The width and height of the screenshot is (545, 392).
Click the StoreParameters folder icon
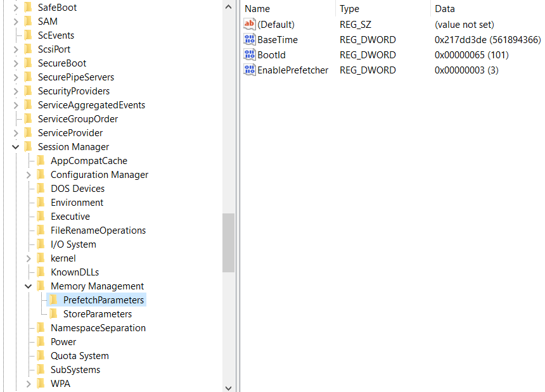tap(54, 314)
